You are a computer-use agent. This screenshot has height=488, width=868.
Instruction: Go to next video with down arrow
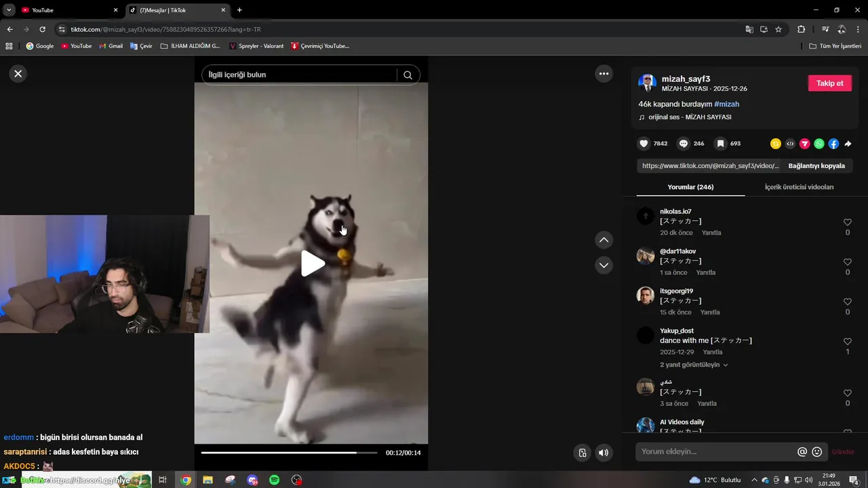pyautogui.click(x=604, y=265)
